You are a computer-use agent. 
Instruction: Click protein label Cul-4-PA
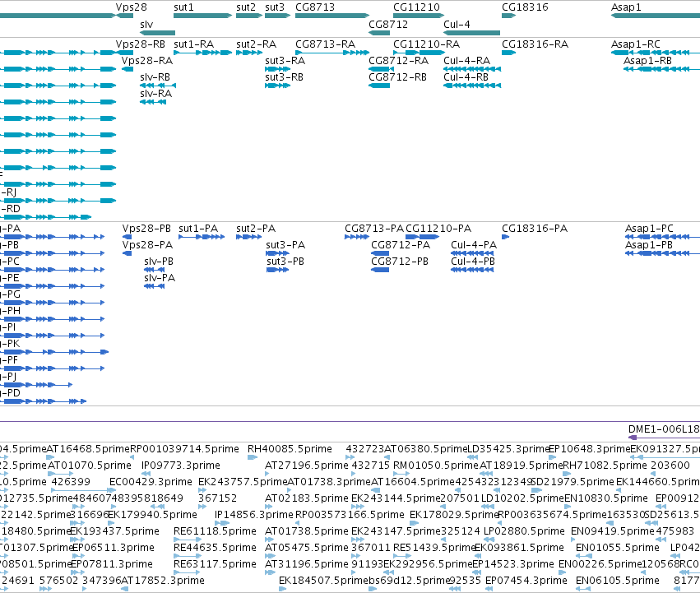(x=474, y=245)
